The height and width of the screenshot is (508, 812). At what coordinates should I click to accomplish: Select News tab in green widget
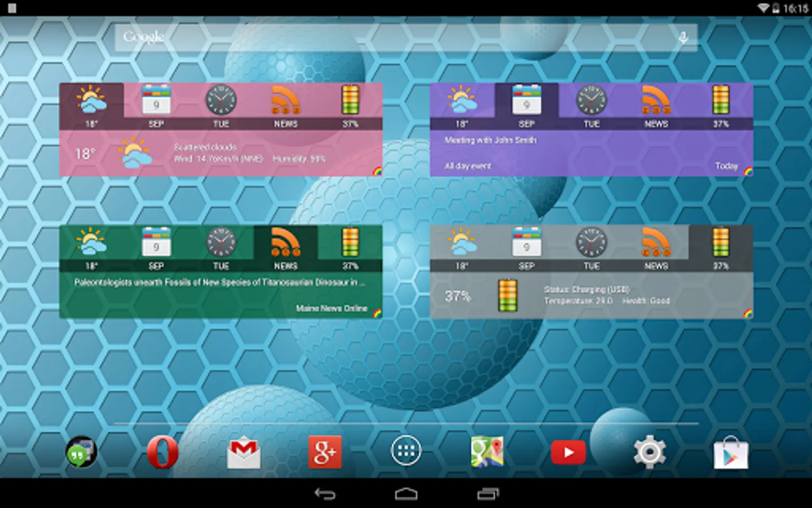coord(285,248)
